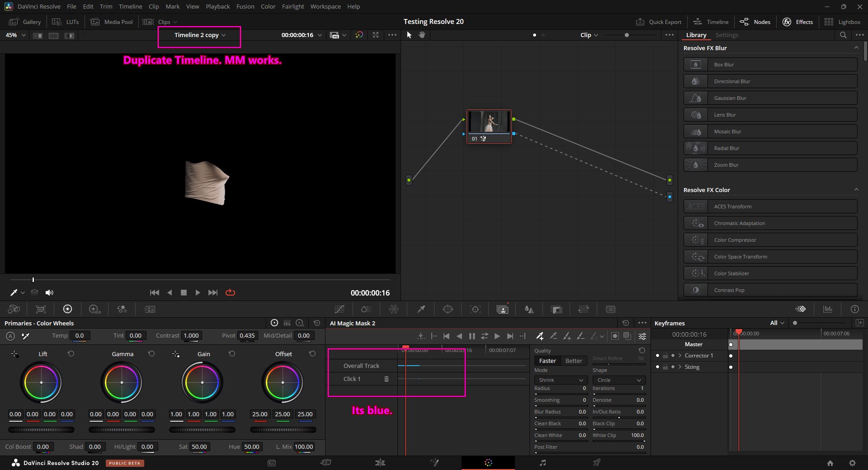Open the Timeline 2 copy dropdown
This screenshot has height=470, width=868.
click(x=200, y=35)
